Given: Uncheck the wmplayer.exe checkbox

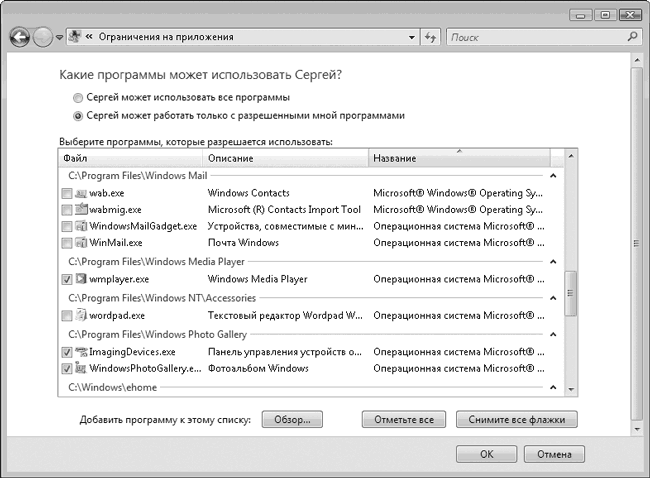Looking at the screenshot, I should click(67, 280).
